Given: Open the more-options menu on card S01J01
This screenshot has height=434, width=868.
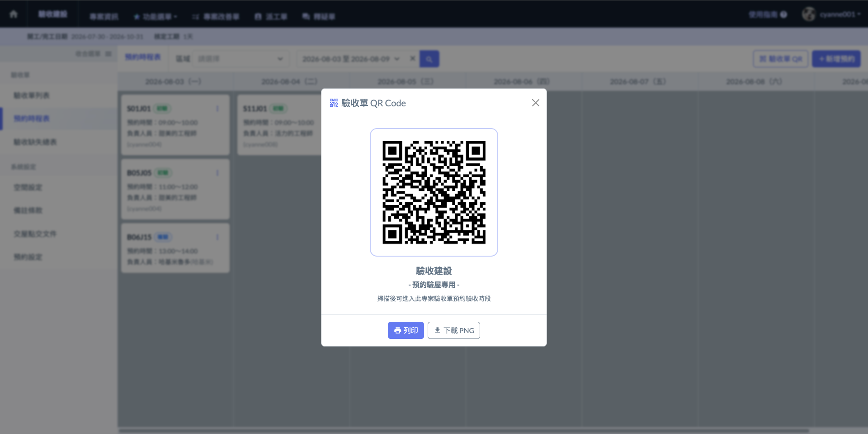Looking at the screenshot, I should 217,109.
